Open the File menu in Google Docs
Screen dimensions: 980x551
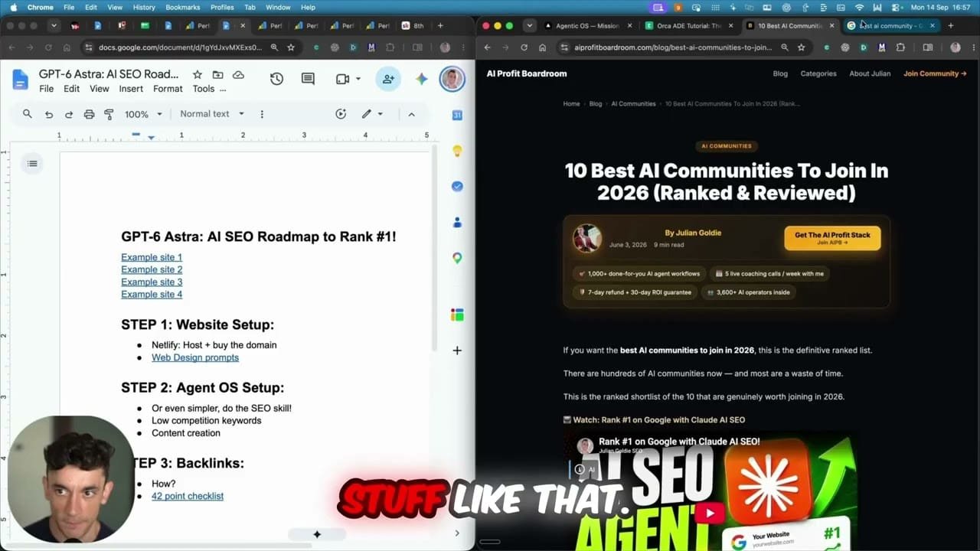click(x=47, y=89)
